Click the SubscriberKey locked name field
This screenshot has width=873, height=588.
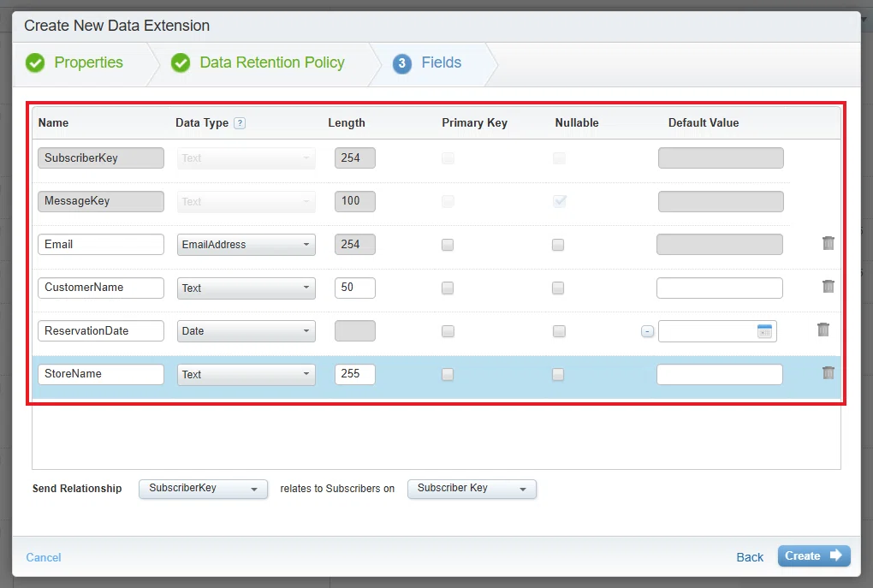(x=101, y=158)
